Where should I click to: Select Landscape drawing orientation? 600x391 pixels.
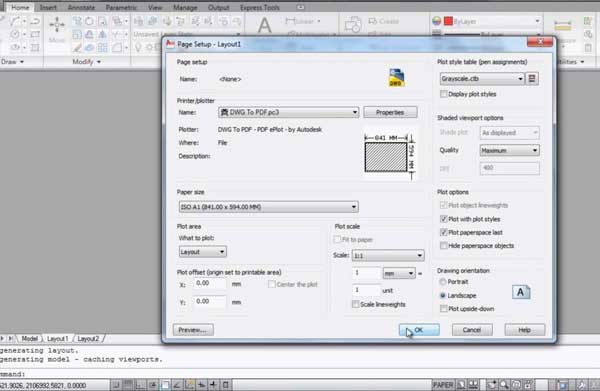[443, 295]
